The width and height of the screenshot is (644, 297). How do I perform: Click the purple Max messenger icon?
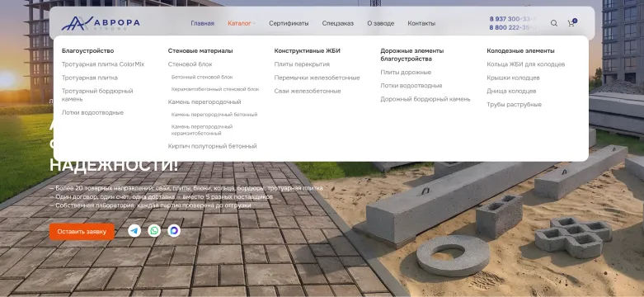pos(174,230)
